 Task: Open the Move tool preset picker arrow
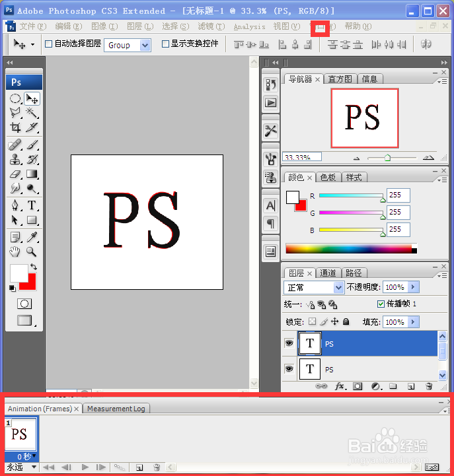click(x=33, y=45)
